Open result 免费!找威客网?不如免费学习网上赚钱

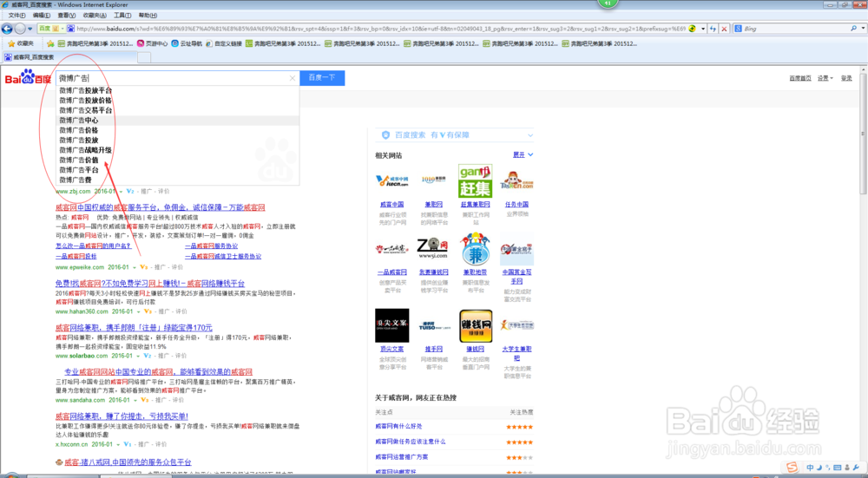coord(150,284)
